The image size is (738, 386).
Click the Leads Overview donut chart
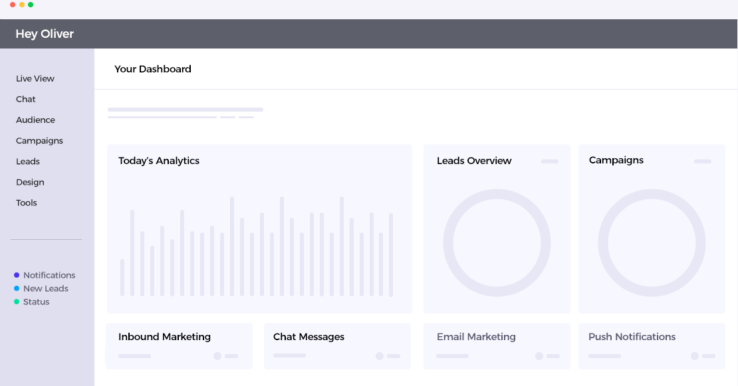(497, 243)
